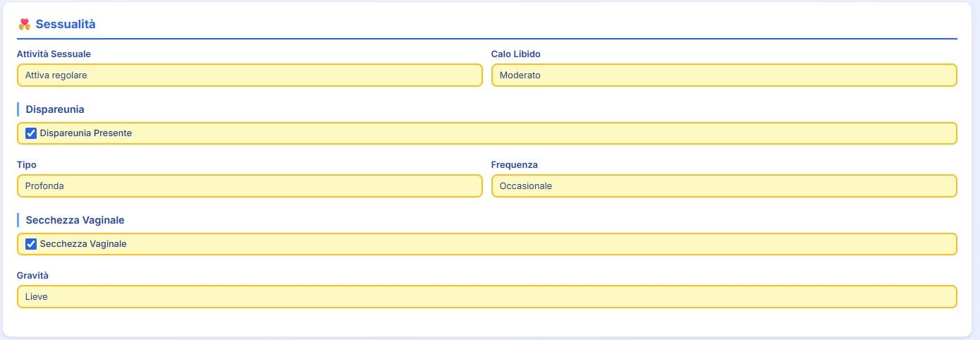Select the Calo Libido field showing Moderato
The width and height of the screenshot is (980, 340).
(x=723, y=75)
